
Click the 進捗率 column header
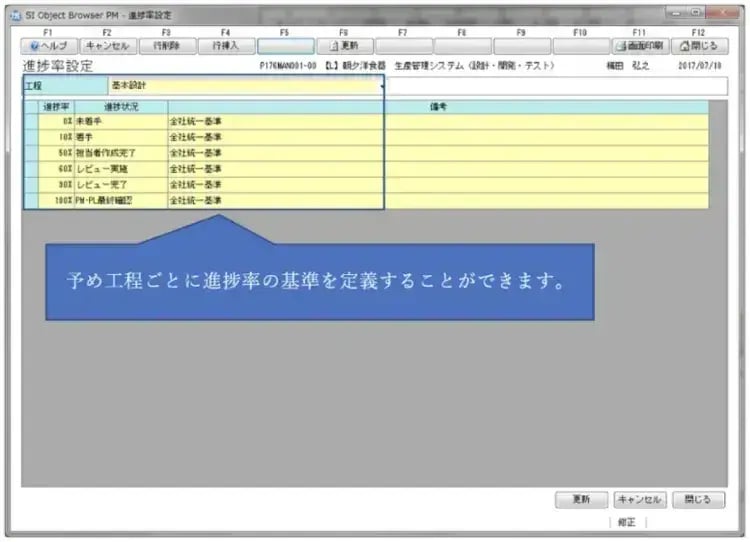coord(55,106)
